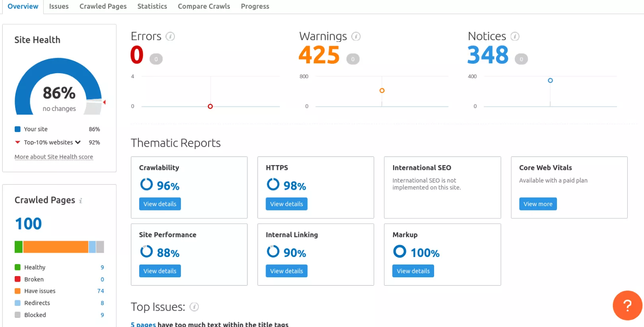Click the blue Your site legend swatch
The height and width of the screenshot is (327, 644).
(17, 129)
